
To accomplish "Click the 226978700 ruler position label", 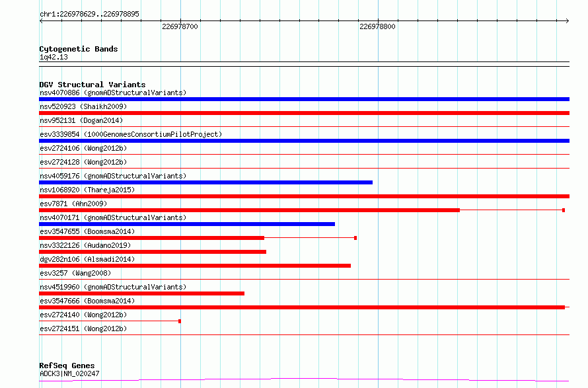I will point(180,26).
